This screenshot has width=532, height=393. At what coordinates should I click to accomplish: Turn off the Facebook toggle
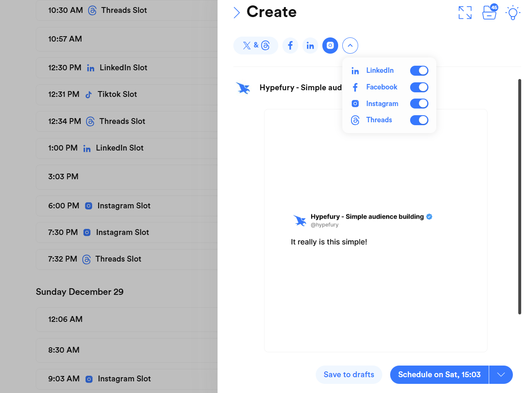pyautogui.click(x=419, y=87)
